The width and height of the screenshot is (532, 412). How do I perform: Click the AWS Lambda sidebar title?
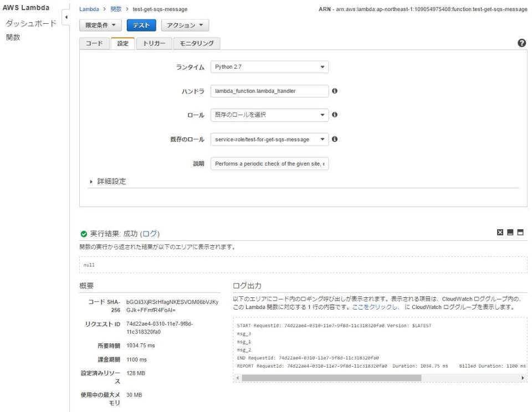[26, 7]
